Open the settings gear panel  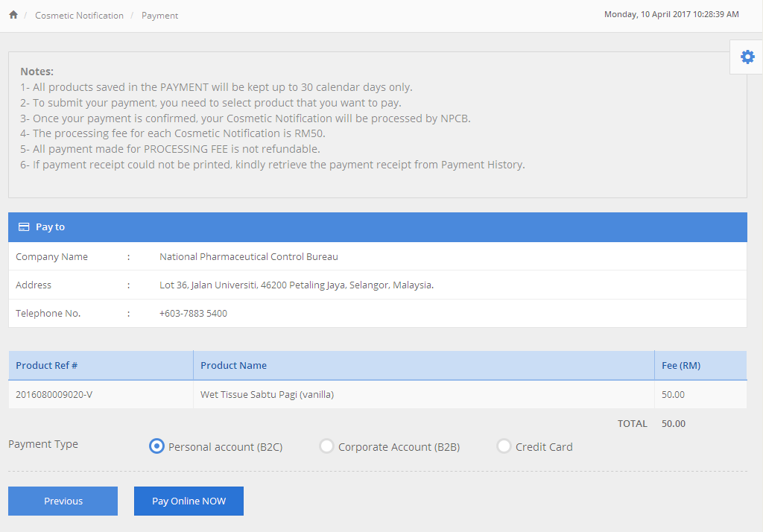(747, 57)
